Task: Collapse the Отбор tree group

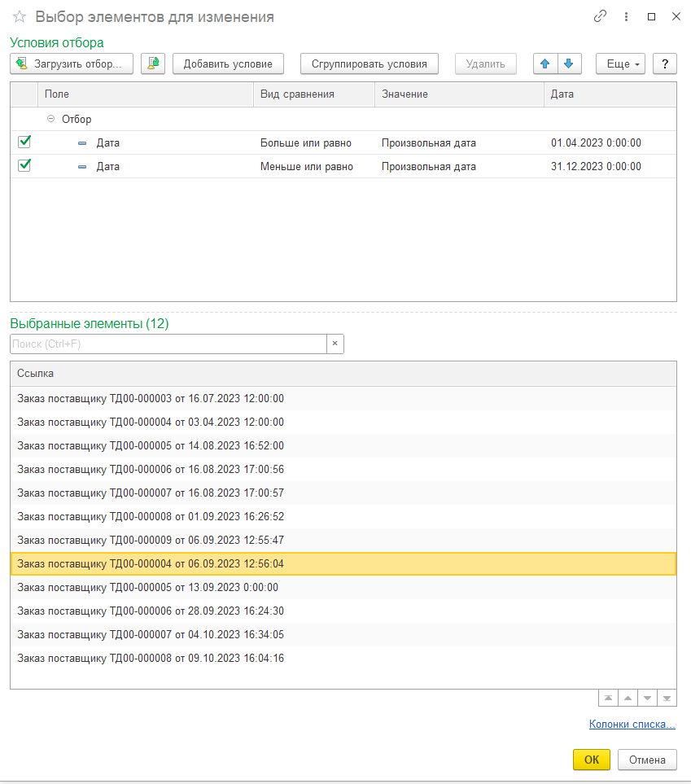Action: click(51, 119)
